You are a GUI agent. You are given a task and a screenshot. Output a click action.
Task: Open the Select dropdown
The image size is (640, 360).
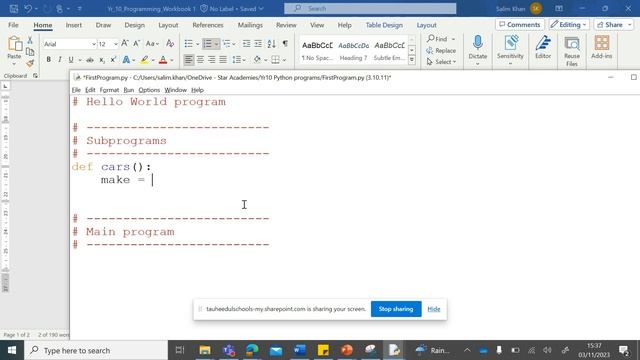click(441, 62)
